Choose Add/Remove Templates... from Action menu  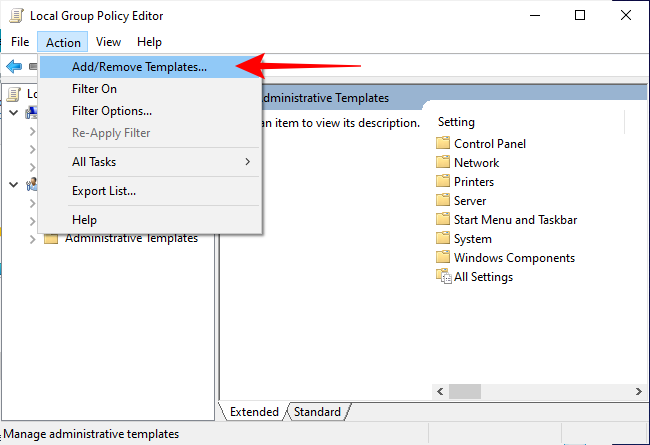(151, 67)
